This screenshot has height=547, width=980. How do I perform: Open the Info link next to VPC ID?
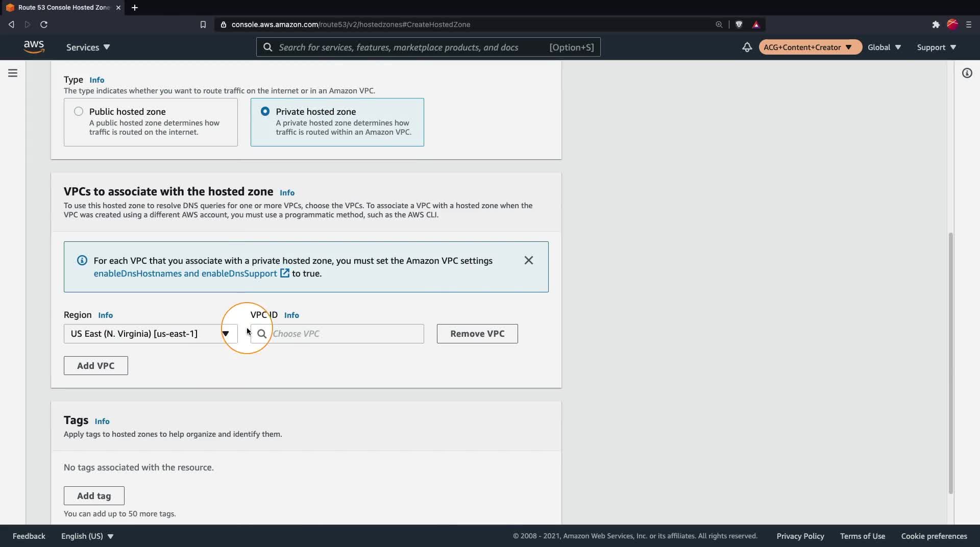[292, 315]
